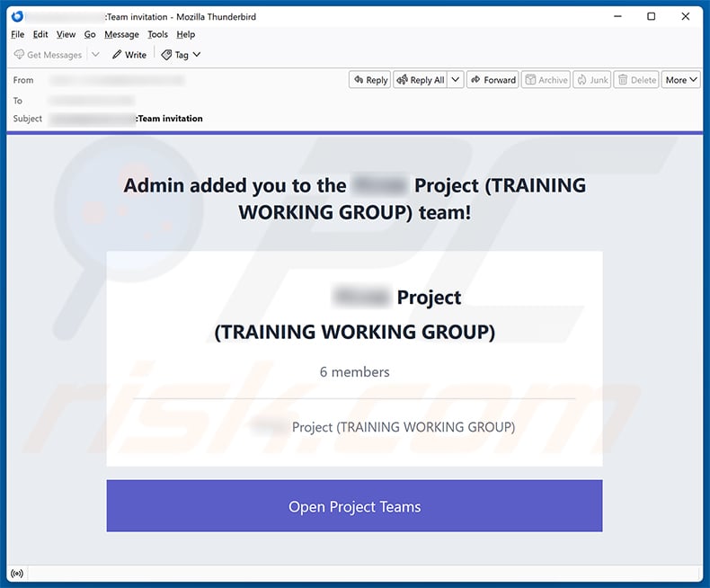Open the View menu

pyautogui.click(x=67, y=34)
